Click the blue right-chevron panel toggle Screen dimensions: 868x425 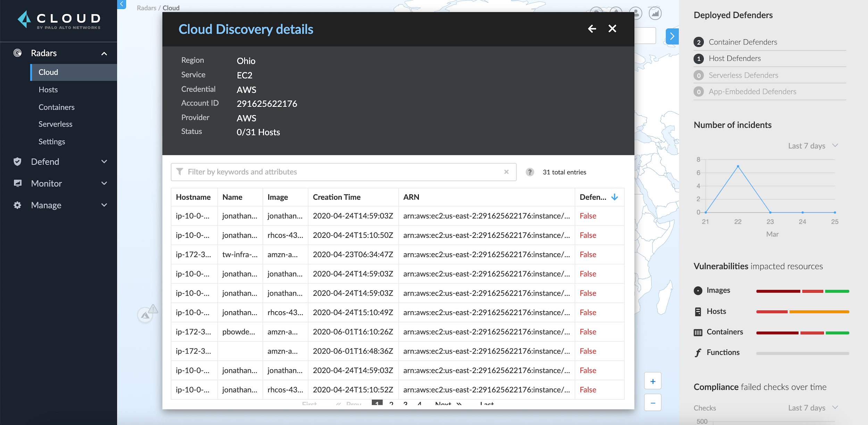tap(672, 36)
